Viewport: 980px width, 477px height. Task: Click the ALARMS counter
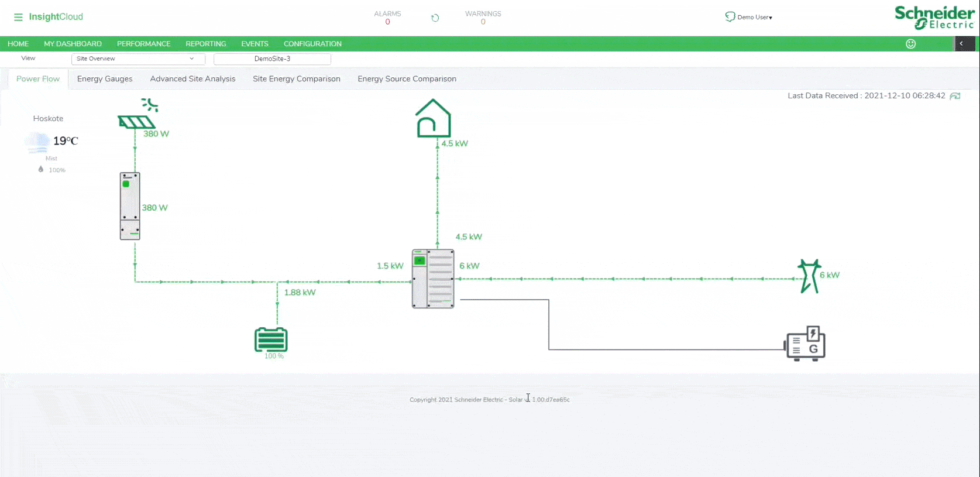387,18
